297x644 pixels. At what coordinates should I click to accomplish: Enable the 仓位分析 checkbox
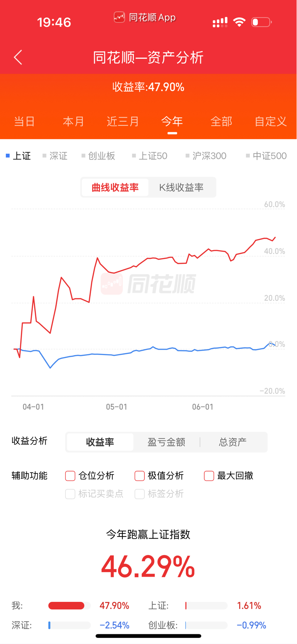coord(70,476)
